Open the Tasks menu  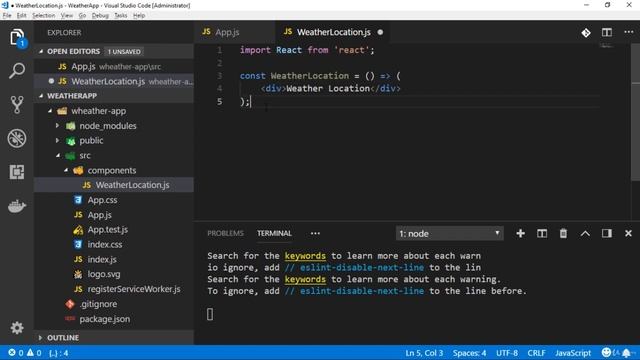point(120,16)
